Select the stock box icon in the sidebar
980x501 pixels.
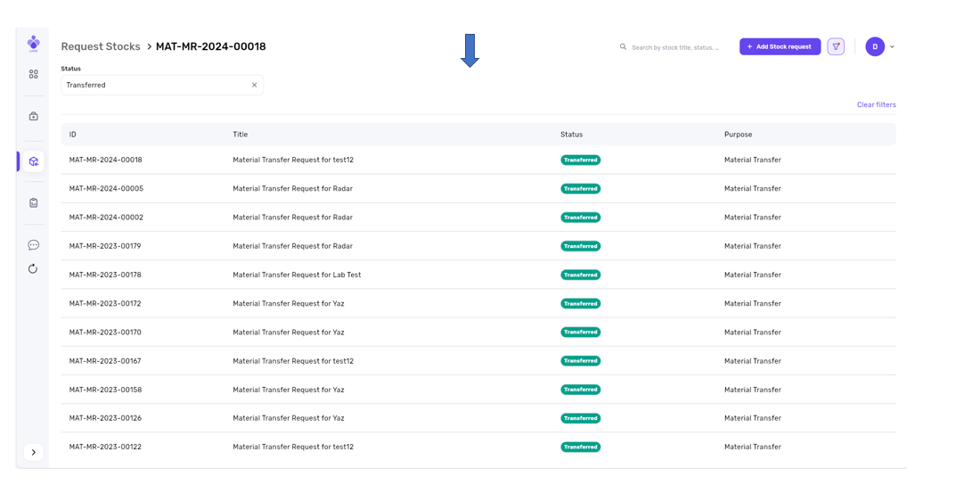coord(33,161)
